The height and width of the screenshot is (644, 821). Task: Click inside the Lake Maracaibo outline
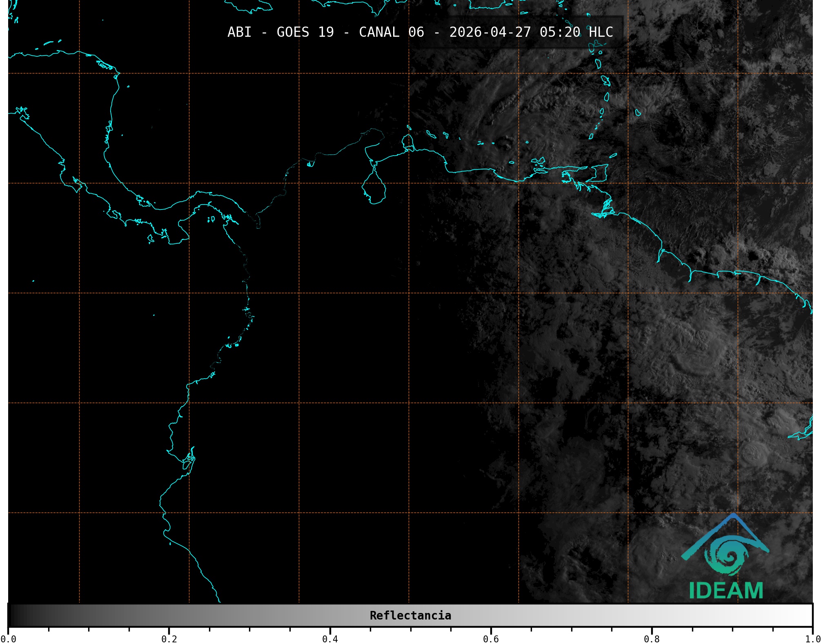click(x=374, y=190)
